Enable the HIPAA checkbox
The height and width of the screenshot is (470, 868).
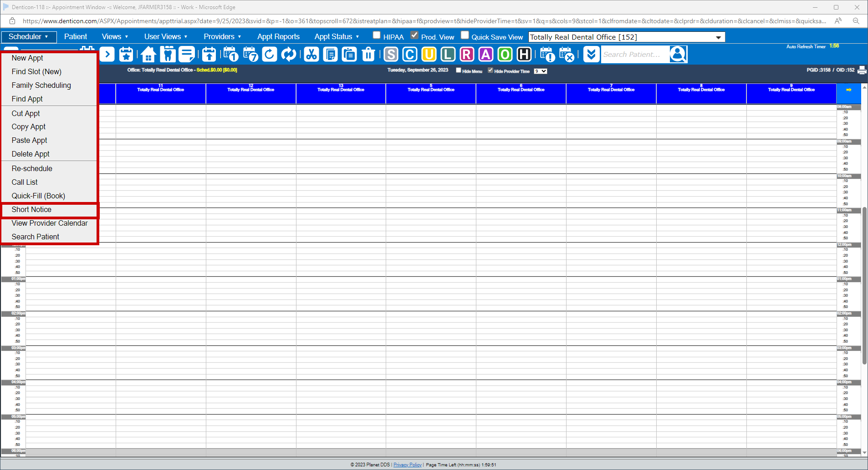click(377, 35)
